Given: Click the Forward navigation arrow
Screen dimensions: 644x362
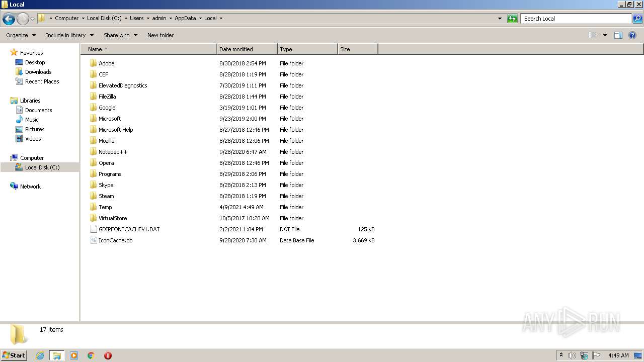Looking at the screenshot, I should click(23, 19).
